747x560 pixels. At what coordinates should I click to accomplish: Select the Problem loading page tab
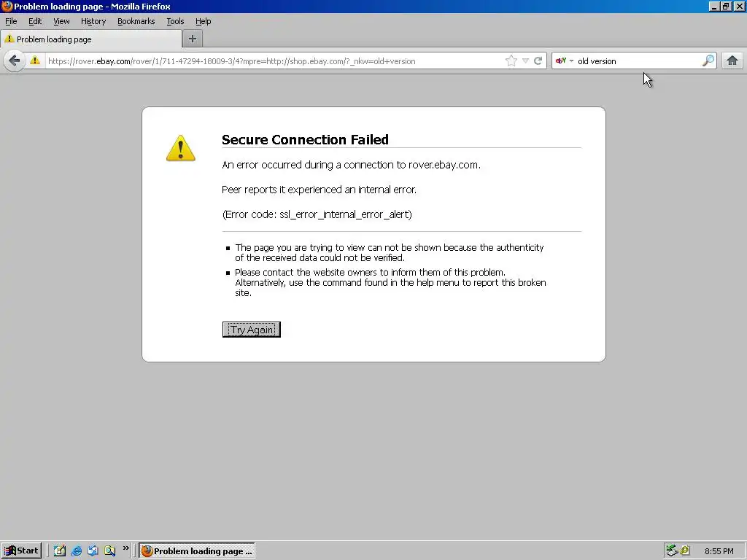(x=90, y=39)
